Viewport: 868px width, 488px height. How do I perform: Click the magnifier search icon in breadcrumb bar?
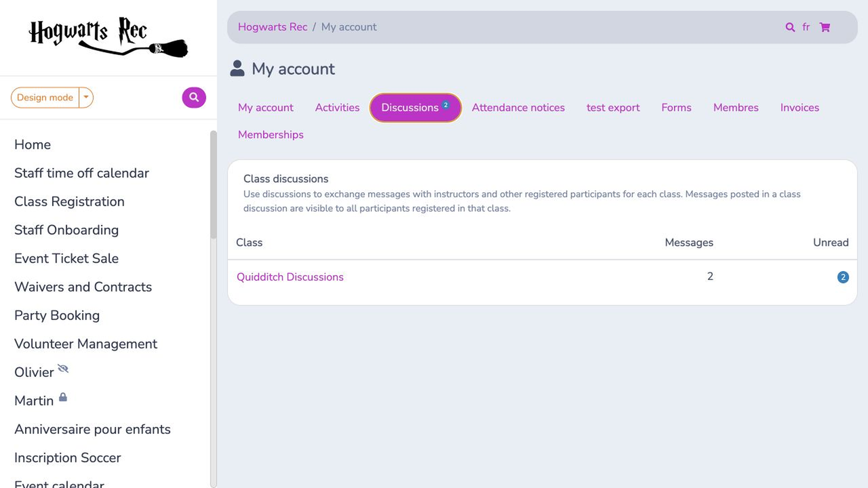point(790,27)
